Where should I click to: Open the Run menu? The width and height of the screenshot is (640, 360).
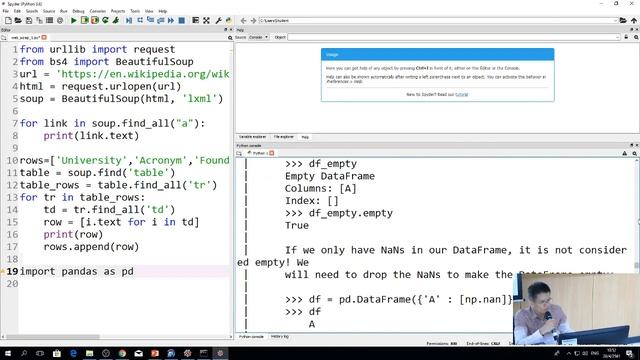tap(63, 11)
